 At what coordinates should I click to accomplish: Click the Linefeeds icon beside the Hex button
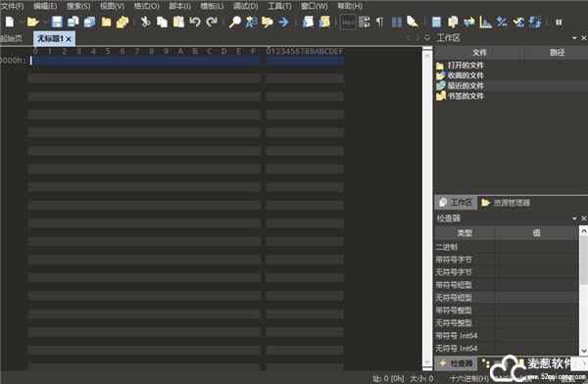point(365,23)
